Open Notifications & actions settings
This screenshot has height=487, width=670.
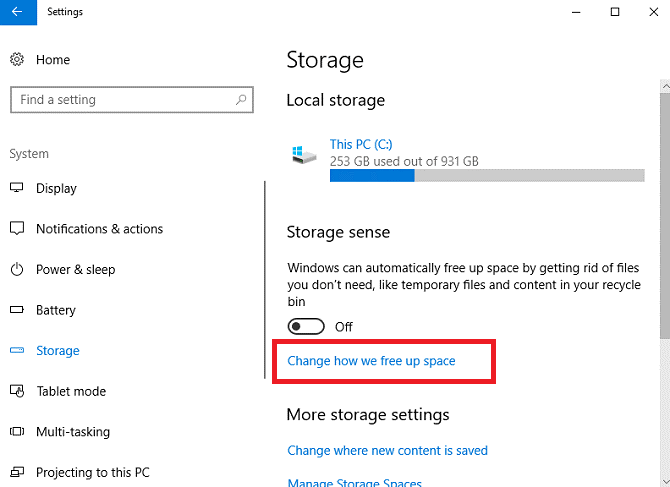[x=100, y=229]
